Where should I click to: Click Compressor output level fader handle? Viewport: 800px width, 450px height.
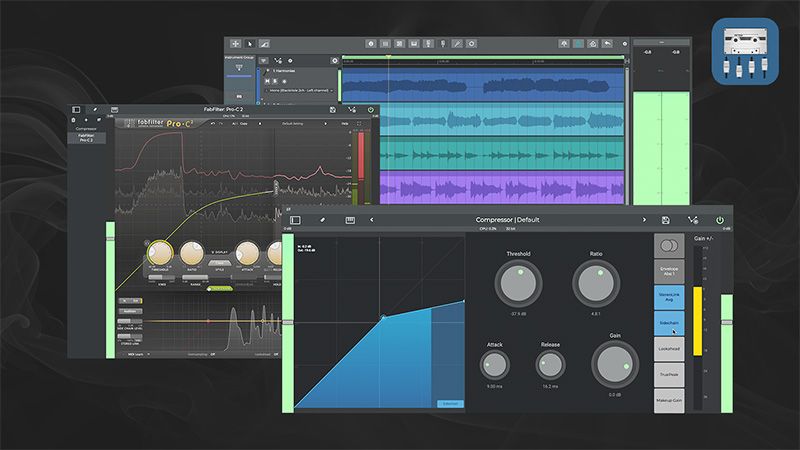coord(727,322)
